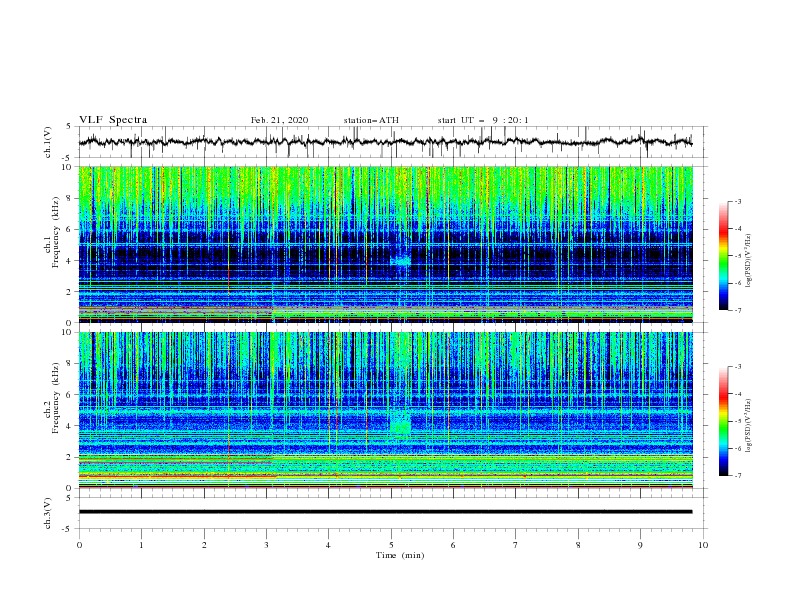The height and width of the screenshot is (612, 792).
Task: Click the "station=ATH" header label
Action: [371, 120]
